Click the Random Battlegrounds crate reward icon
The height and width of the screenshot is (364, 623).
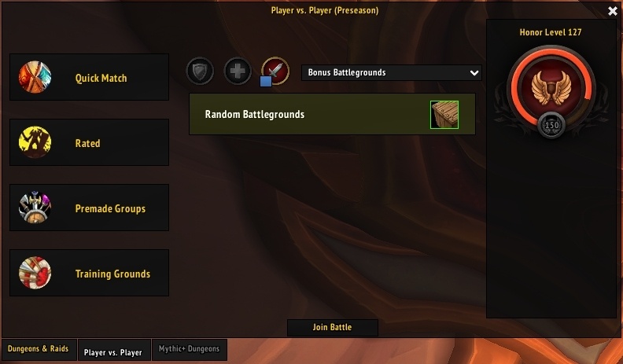pos(444,115)
